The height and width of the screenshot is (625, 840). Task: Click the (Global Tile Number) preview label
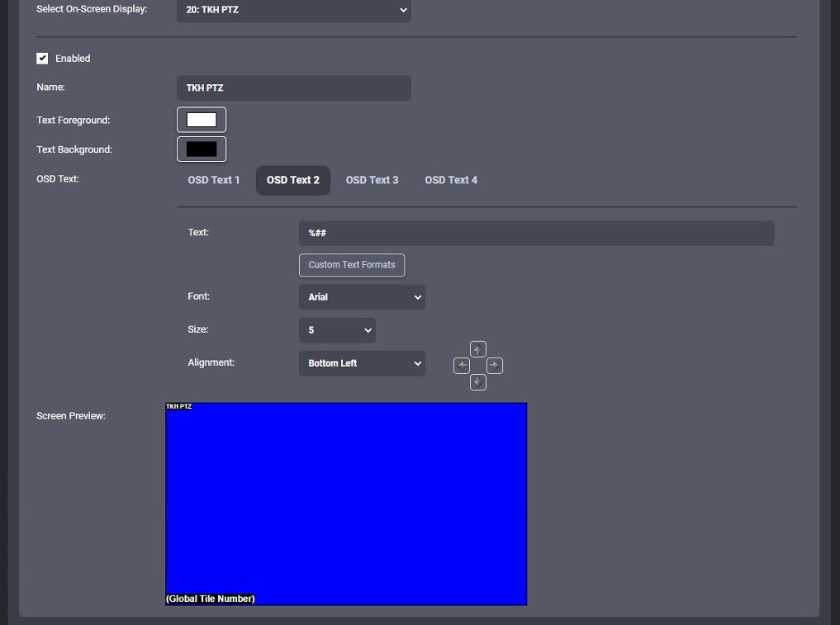pyautogui.click(x=211, y=599)
